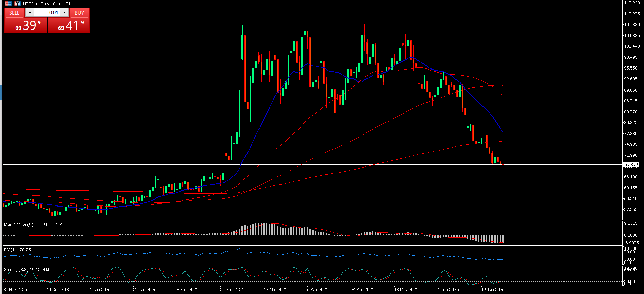Buy at the 69.419 ask price
The width and height of the screenshot is (644, 294).
pos(69,25)
